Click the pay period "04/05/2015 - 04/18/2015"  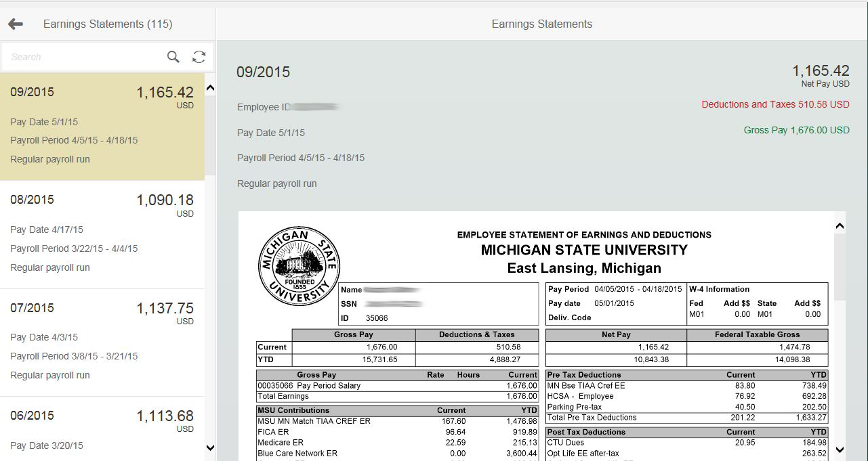tap(638, 289)
